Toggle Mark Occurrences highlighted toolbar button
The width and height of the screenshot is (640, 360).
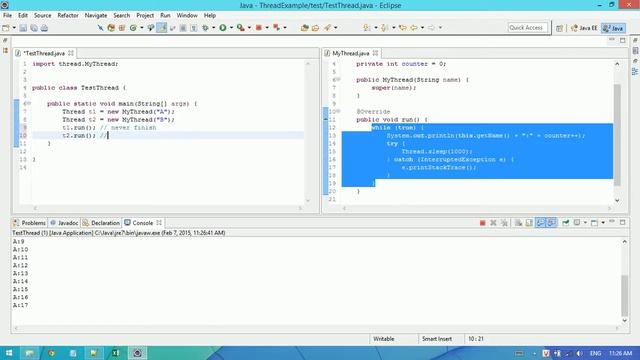pos(162,28)
